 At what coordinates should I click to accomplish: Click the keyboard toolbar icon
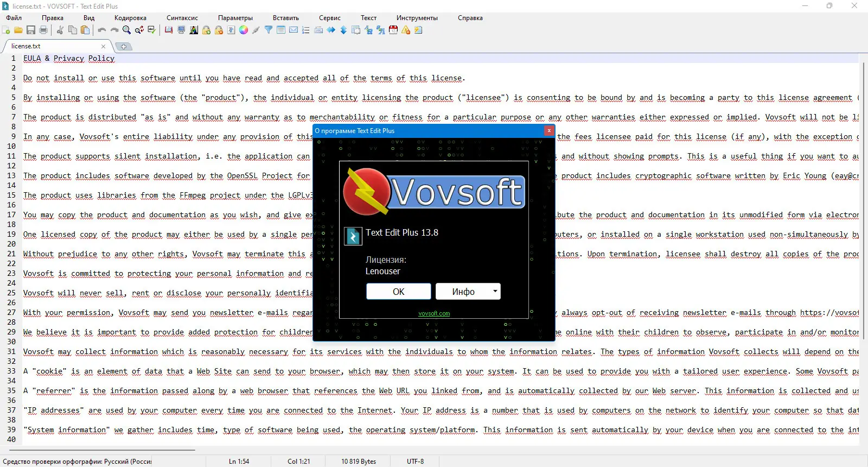(x=318, y=30)
